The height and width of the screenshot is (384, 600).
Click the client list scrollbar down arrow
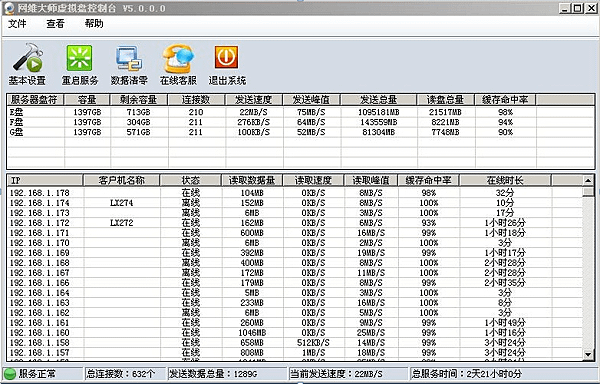(x=588, y=355)
